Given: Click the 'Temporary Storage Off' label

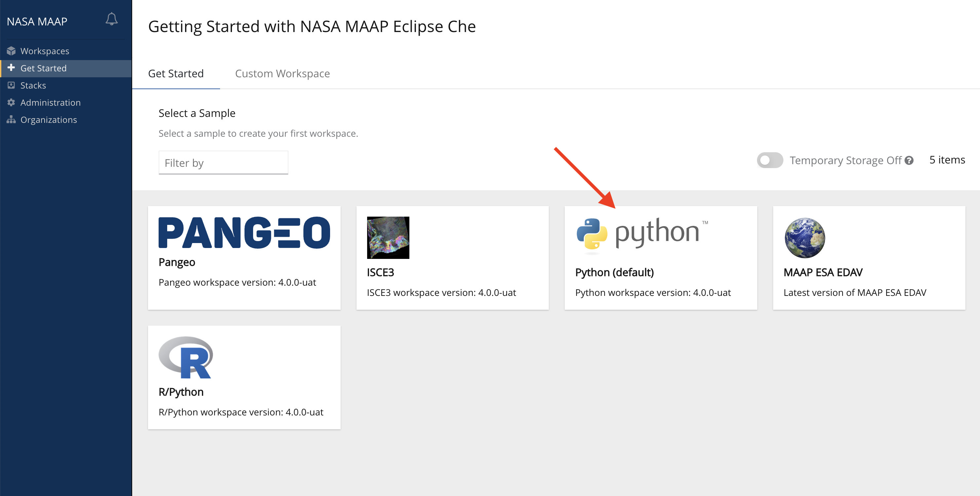Looking at the screenshot, I should 845,160.
